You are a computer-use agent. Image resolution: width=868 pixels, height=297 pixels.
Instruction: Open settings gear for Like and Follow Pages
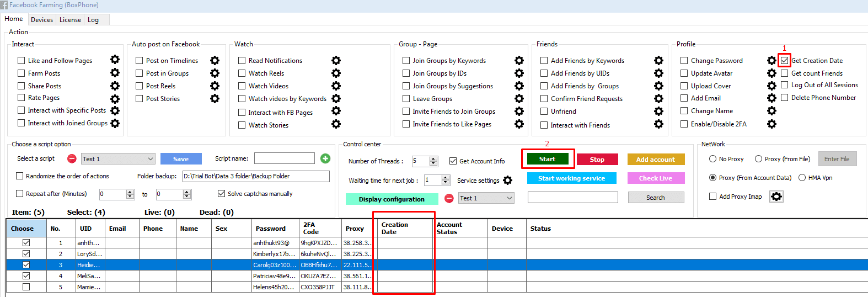[115, 60]
